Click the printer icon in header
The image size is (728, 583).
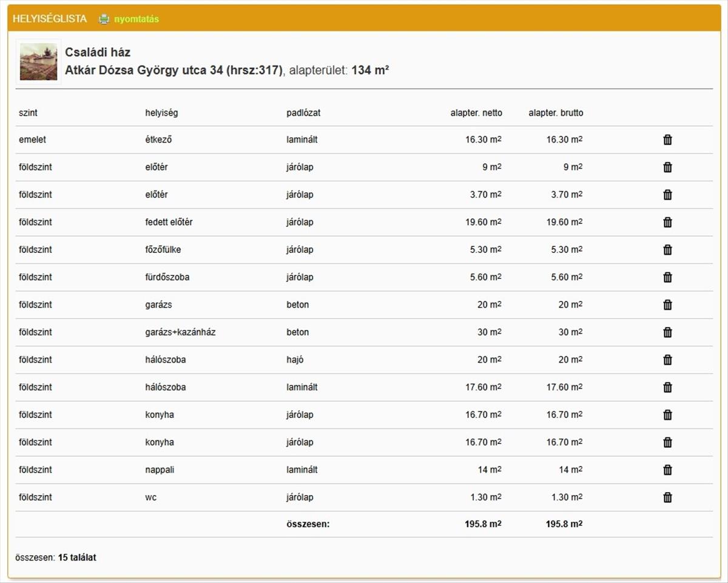click(x=104, y=19)
